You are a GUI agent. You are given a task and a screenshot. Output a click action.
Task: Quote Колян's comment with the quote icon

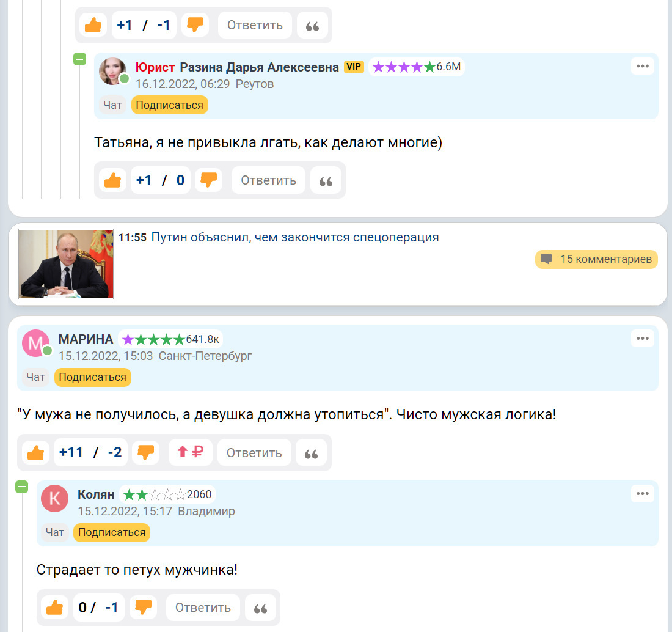tap(261, 608)
